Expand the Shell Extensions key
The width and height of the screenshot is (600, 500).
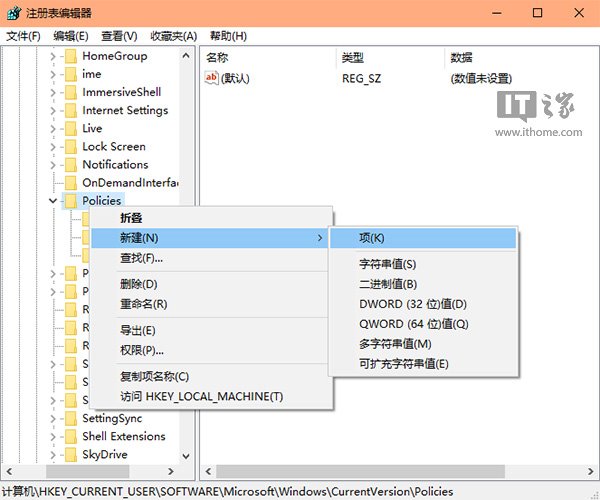pyautogui.click(x=53, y=437)
